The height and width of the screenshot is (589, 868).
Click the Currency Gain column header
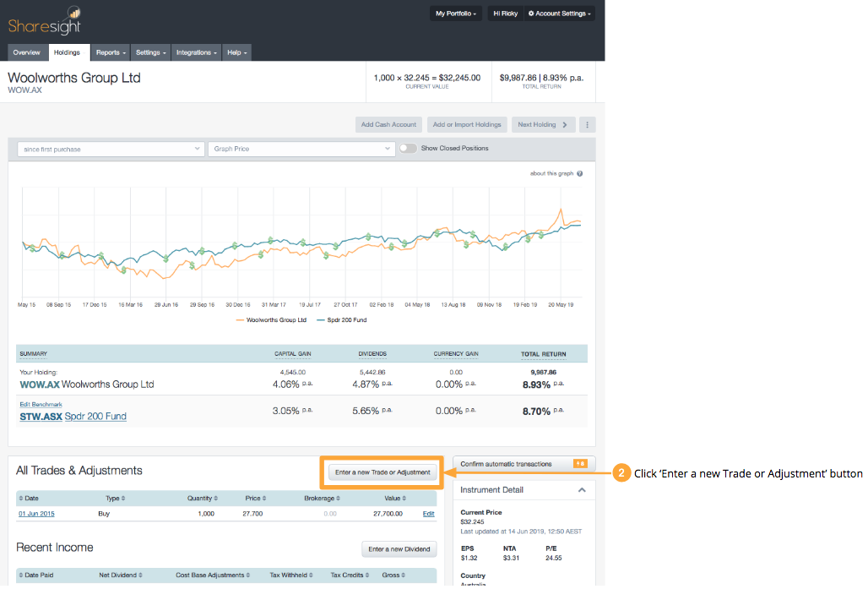tap(456, 353)
